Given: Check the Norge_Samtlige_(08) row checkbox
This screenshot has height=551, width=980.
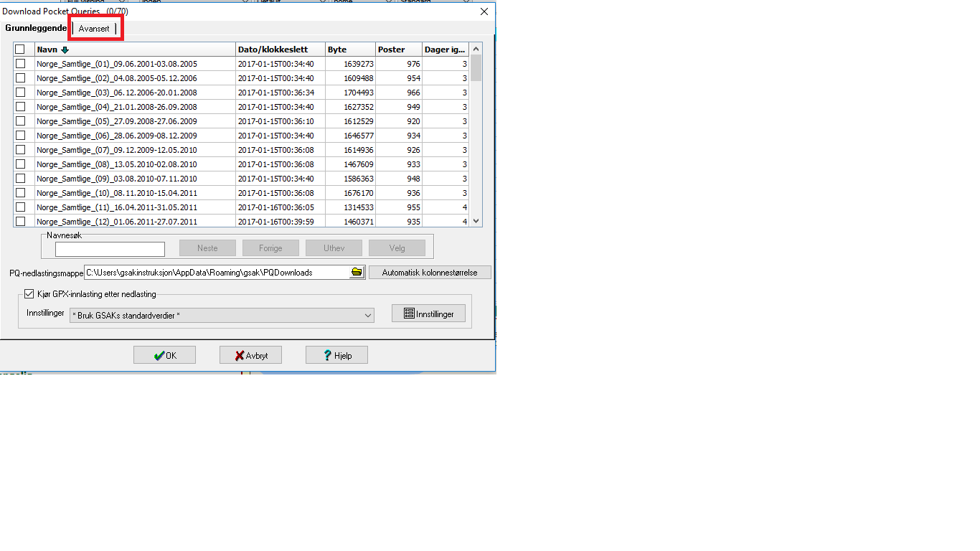Looking at the screenshot, I should click(x=20, y=164).
